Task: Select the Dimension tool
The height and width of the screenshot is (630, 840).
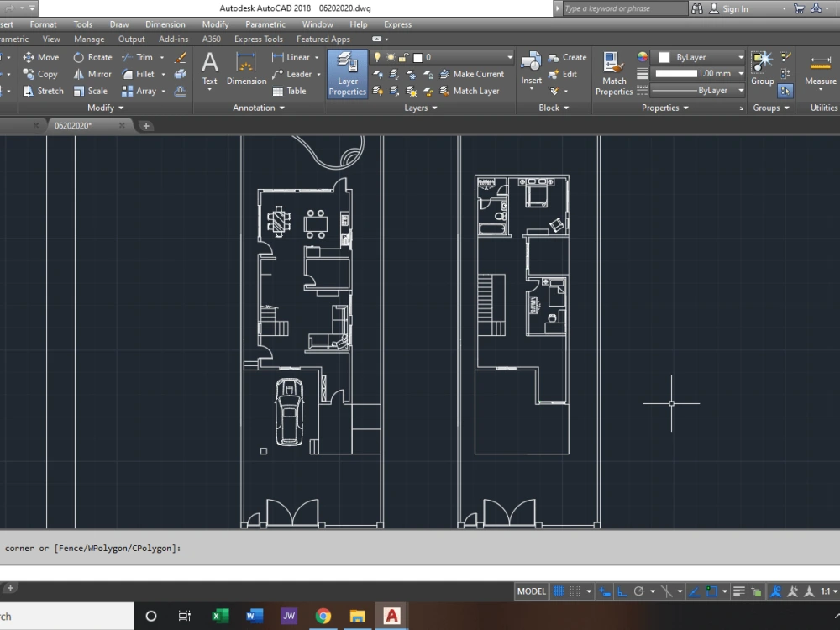Action: 246,70
